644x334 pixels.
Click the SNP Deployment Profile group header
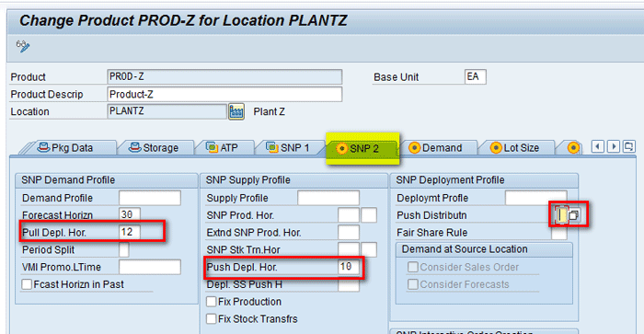click(x=484, y=180)
